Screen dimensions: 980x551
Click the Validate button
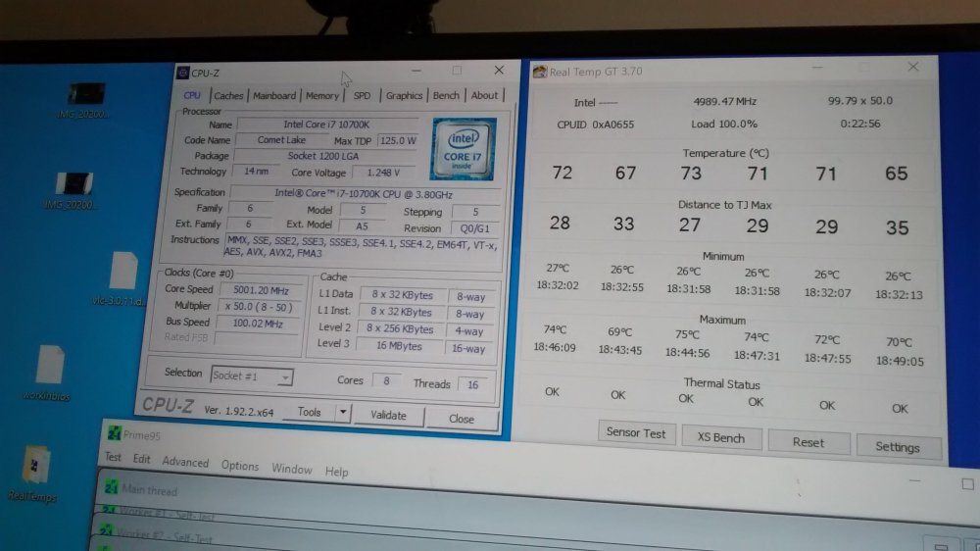(388, 415)
